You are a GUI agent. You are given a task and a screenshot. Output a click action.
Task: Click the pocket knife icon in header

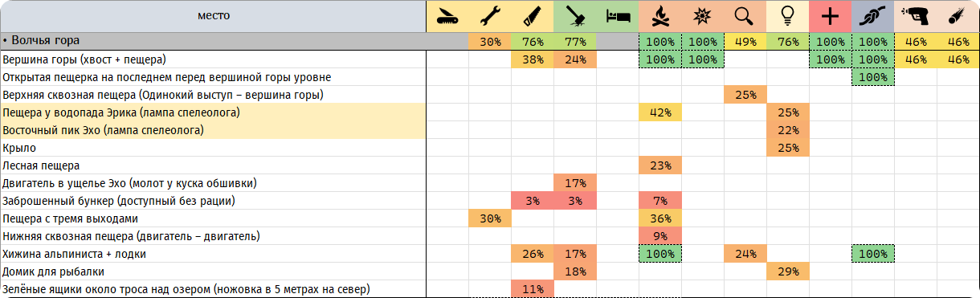[x=447, y=16]
